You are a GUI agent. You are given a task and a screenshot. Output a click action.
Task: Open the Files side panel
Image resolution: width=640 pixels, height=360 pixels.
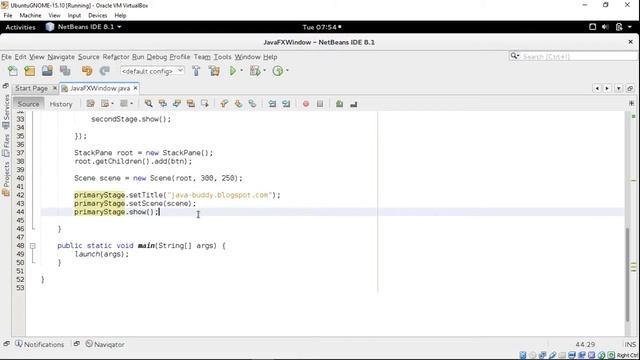click(6, 145)
